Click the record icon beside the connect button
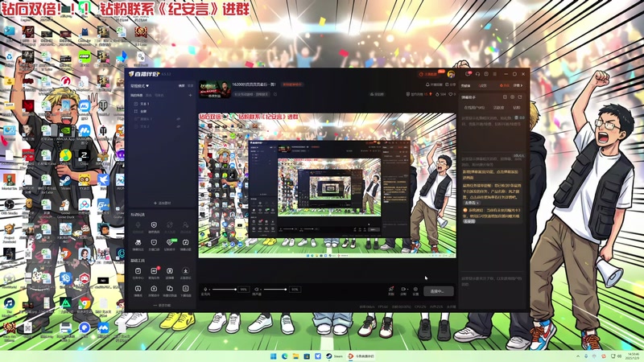 (403, 290)
